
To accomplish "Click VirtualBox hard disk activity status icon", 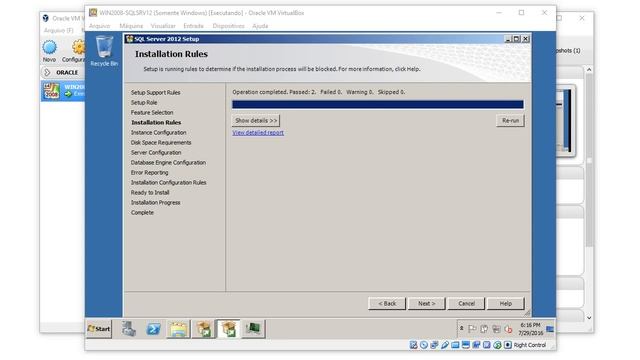I will coord(413,345).
